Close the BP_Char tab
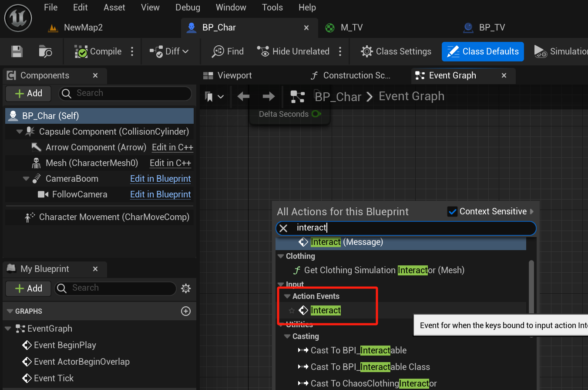Screen dimensions: 588x390 306,27
